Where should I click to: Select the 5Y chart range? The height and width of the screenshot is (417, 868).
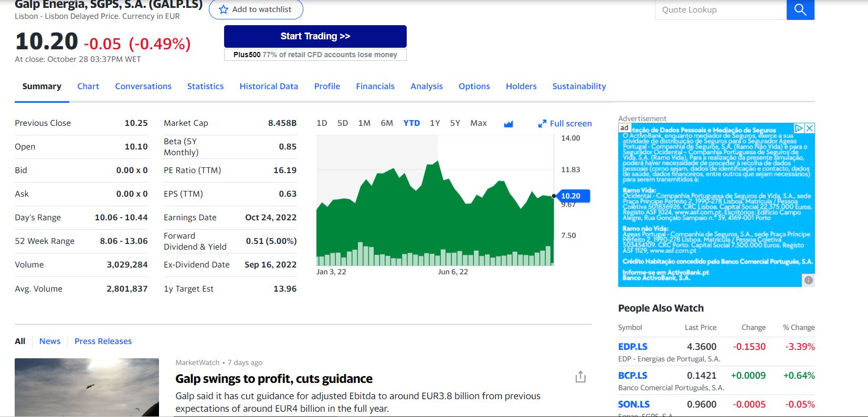(455, 123)
